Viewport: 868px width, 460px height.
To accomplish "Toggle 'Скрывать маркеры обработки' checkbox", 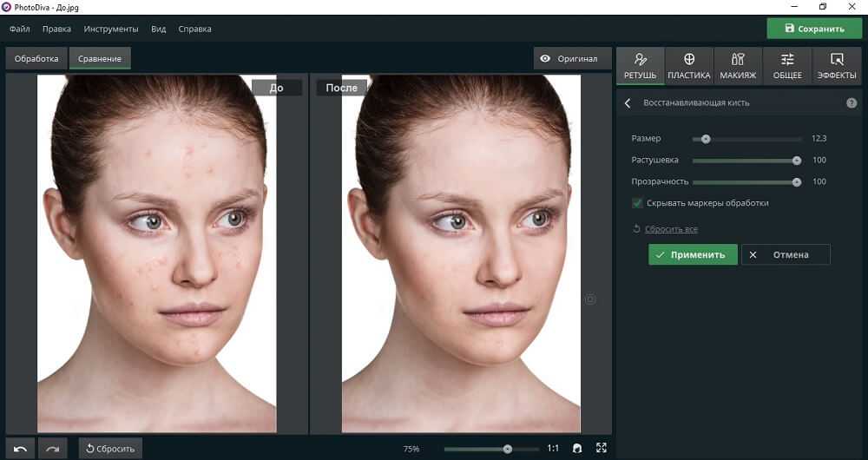I will (x=638, y=203).
